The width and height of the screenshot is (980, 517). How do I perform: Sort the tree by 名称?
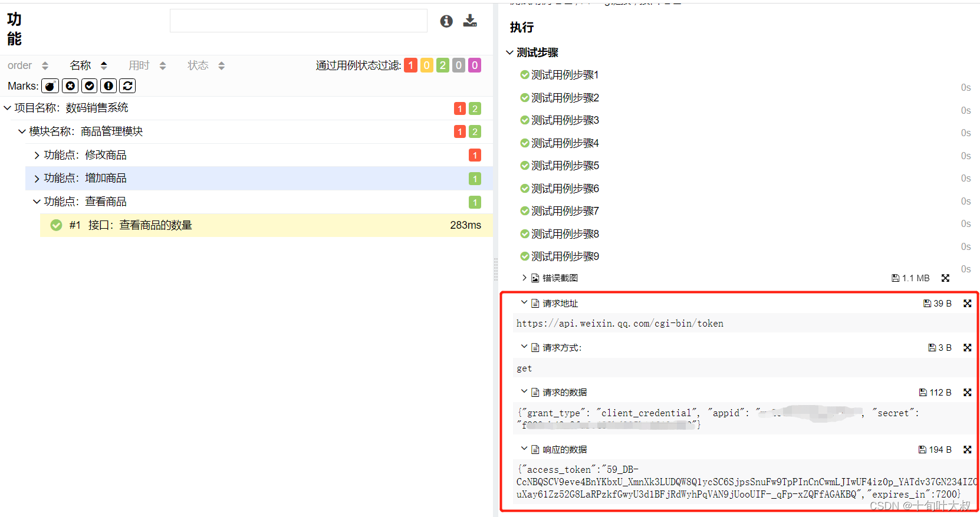tap(88, 65)
